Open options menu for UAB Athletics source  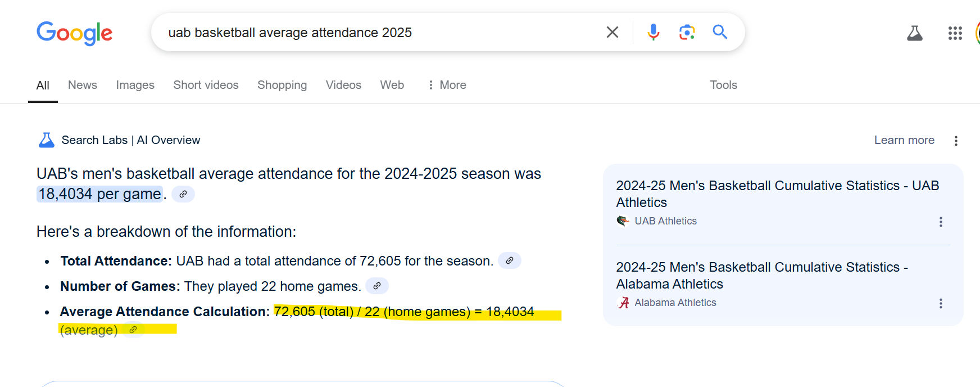[940, 222]
